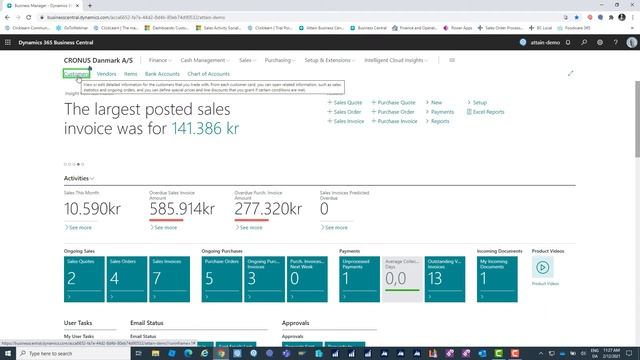Image resolution: width=640 pixels, height=360 pixels.
Task: Expand the Payments actions group
Action: point(440,112)
